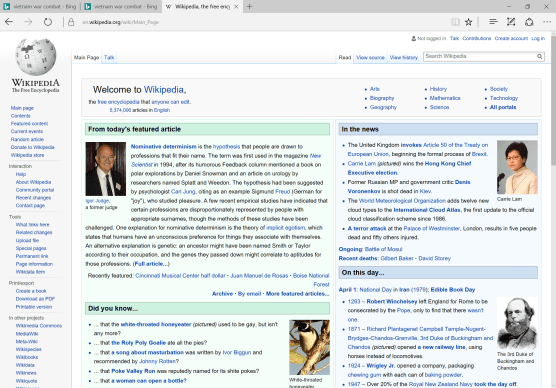Screen dimensions: 556x388
Task: Open the Hong Kong Chief Executive election link
Action: pyautogui.click(x=409, y=168)
